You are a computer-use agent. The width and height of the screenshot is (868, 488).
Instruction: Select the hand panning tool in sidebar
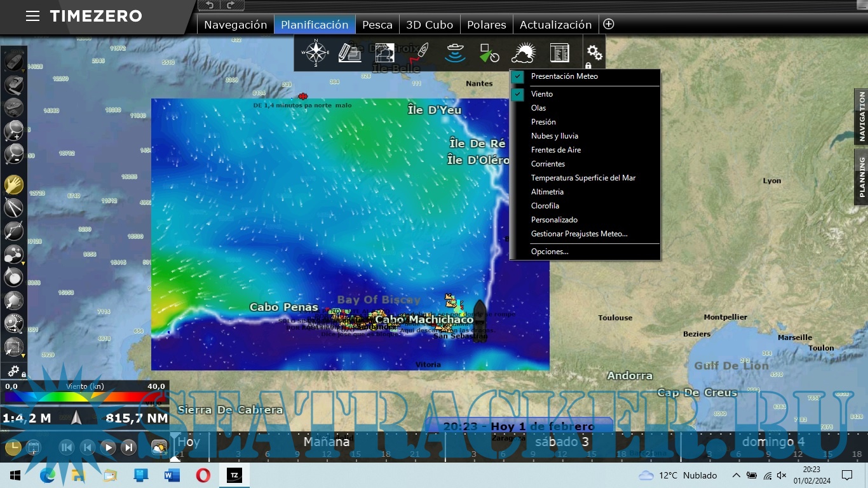pos(13,185)
